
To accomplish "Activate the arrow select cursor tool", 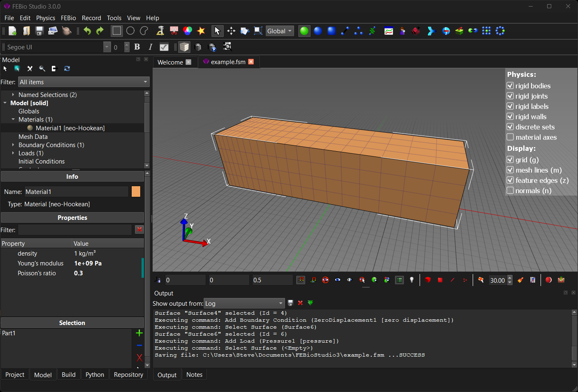I will [217, 31].
